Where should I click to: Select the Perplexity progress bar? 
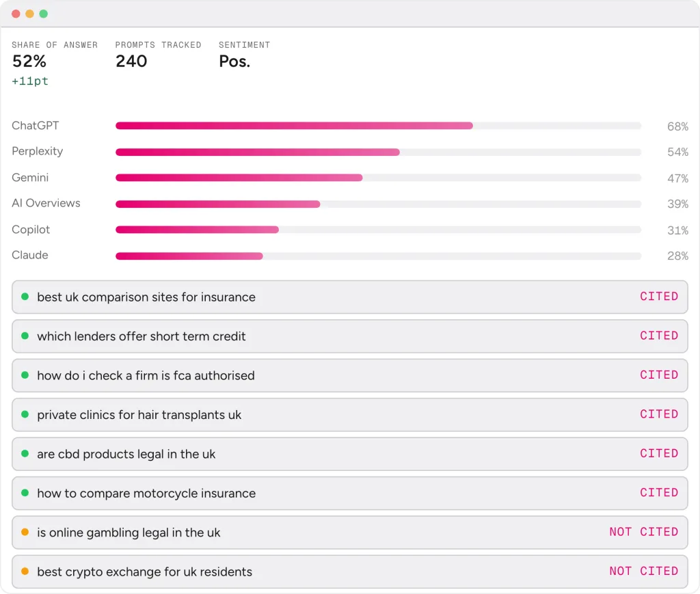[x=378, y=152]
